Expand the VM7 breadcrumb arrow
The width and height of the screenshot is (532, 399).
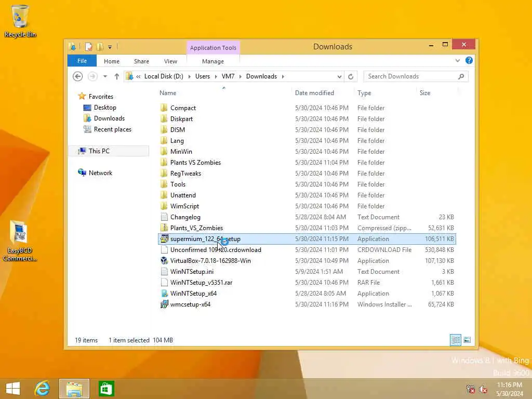pyautogui.click(x=240, y=77)
